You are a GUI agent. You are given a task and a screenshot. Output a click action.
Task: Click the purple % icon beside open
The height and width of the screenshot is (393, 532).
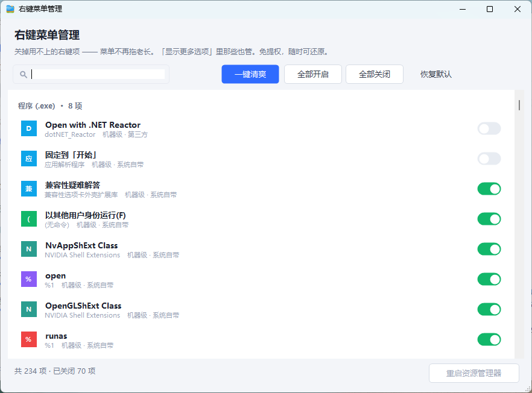coord(29,279)
